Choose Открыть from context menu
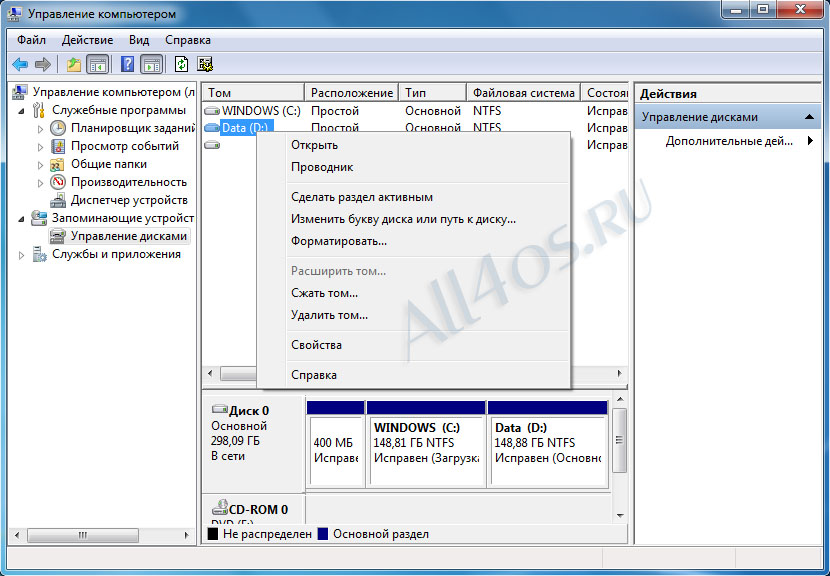 413,145
